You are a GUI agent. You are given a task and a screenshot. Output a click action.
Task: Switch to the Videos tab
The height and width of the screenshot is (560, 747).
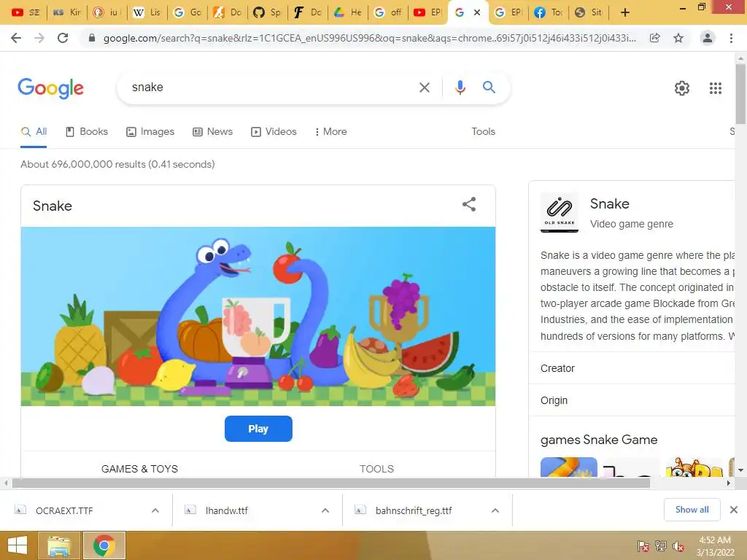tap(274, 132)
